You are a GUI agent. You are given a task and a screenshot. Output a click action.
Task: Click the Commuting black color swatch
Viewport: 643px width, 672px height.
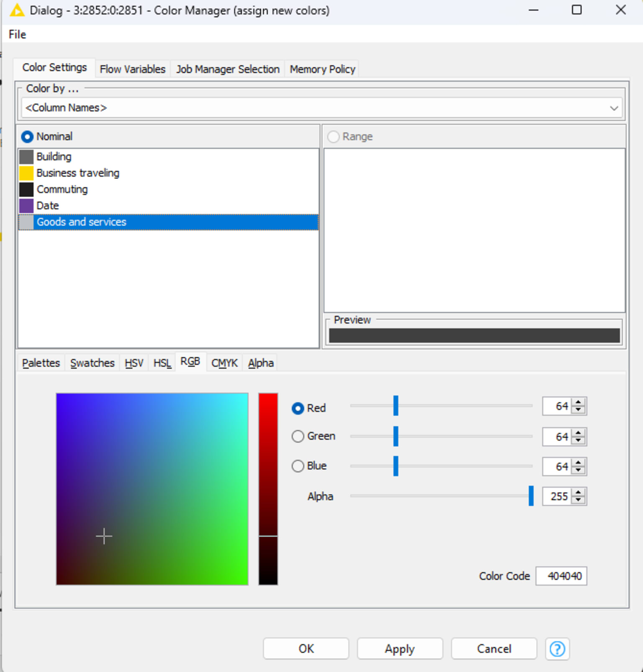[26, 189]
